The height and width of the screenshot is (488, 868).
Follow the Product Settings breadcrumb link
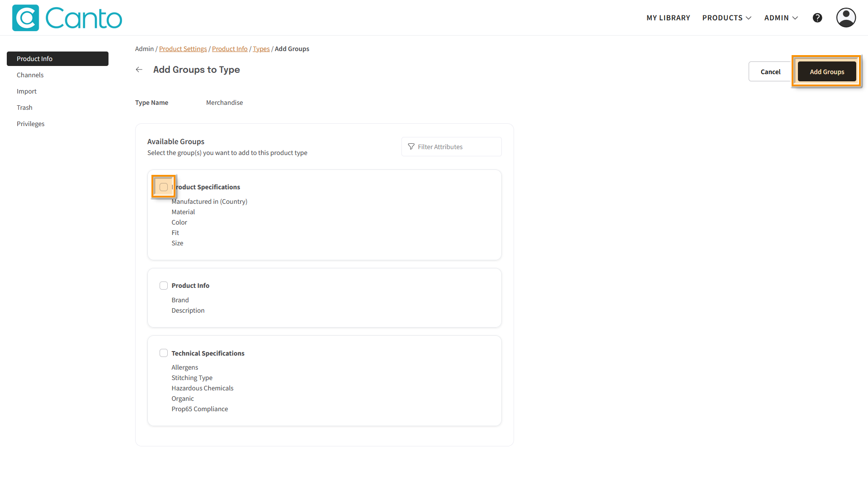point(183,49)
